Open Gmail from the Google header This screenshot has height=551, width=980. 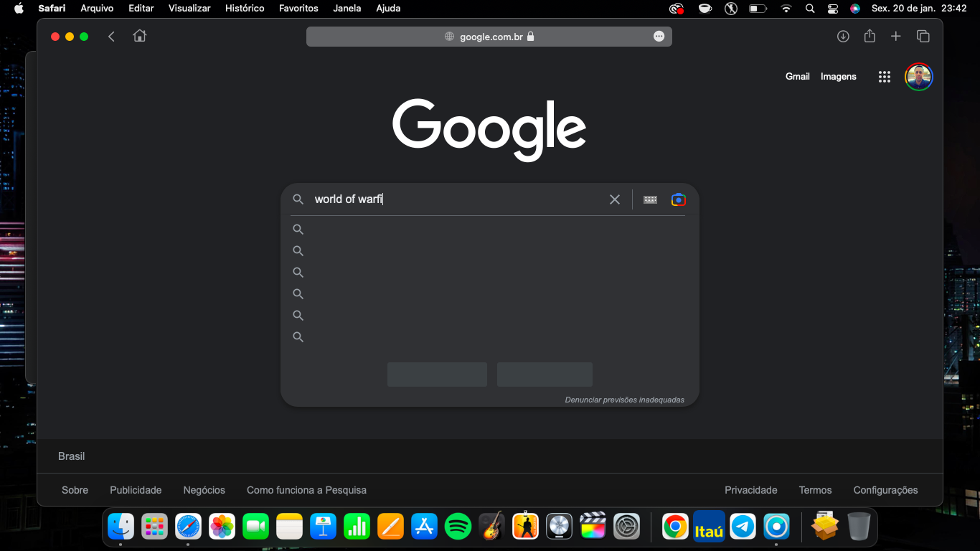[x=797, y=77]
